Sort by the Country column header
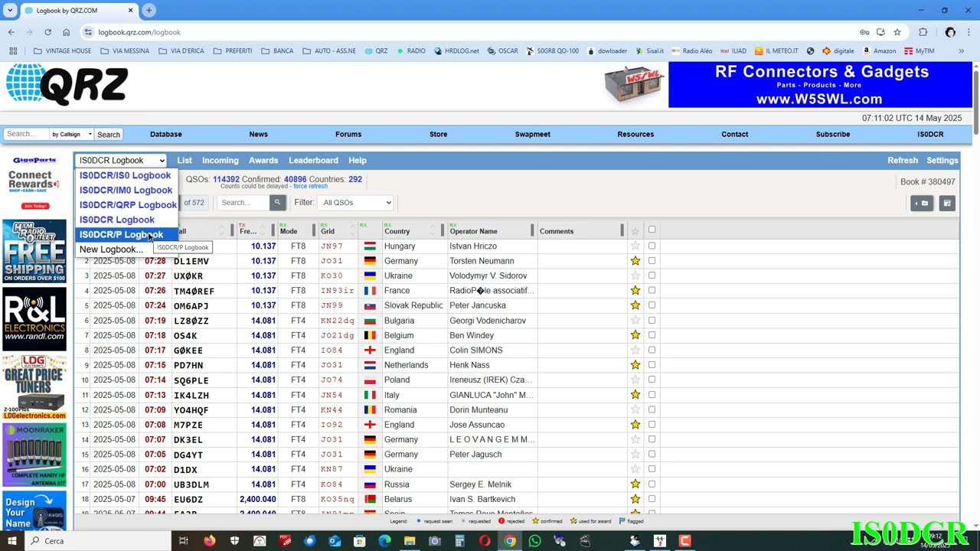Image resolution: width=980 pixels, height=551 pixels. [x=397, y=231]
